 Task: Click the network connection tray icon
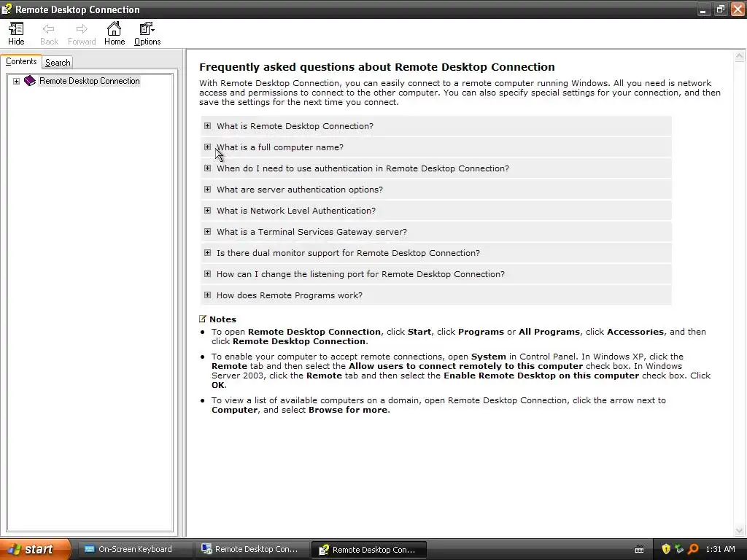click(679, 549)
